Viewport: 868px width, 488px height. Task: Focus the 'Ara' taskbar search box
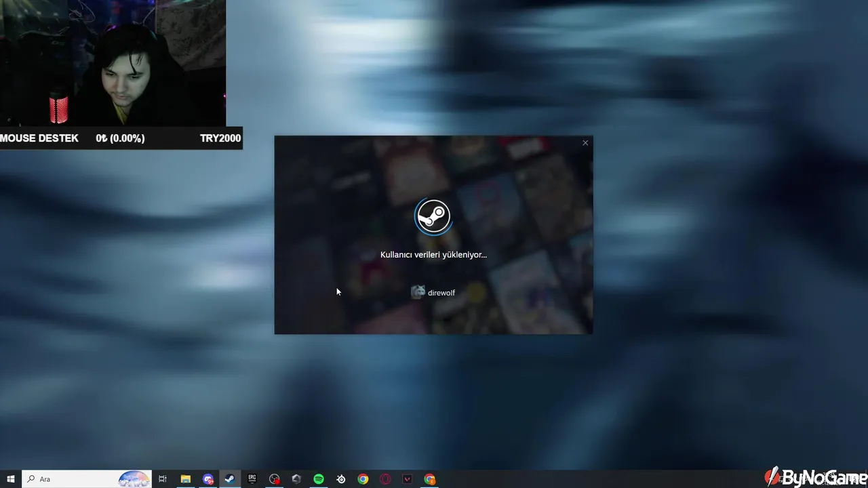(86, 479)
